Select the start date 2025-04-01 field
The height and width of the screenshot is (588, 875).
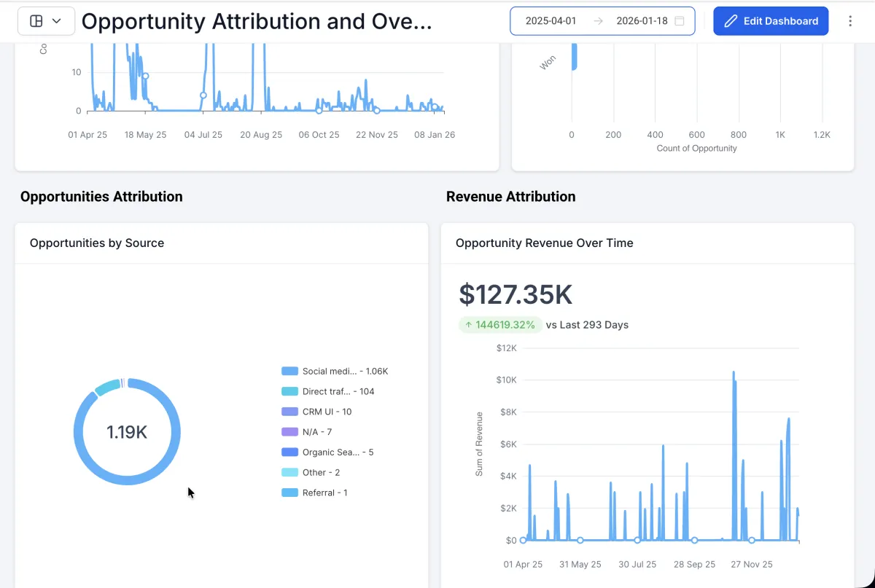[551, 21]
